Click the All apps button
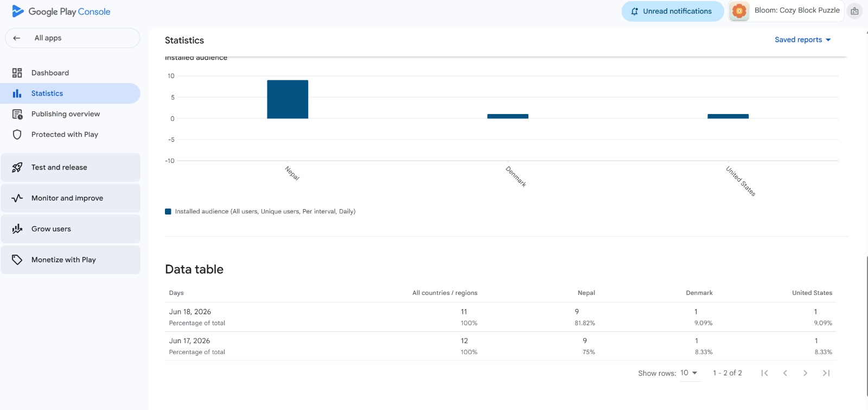Screen dimensions: 868x410 pyautogui.click(x=72, y=38)
